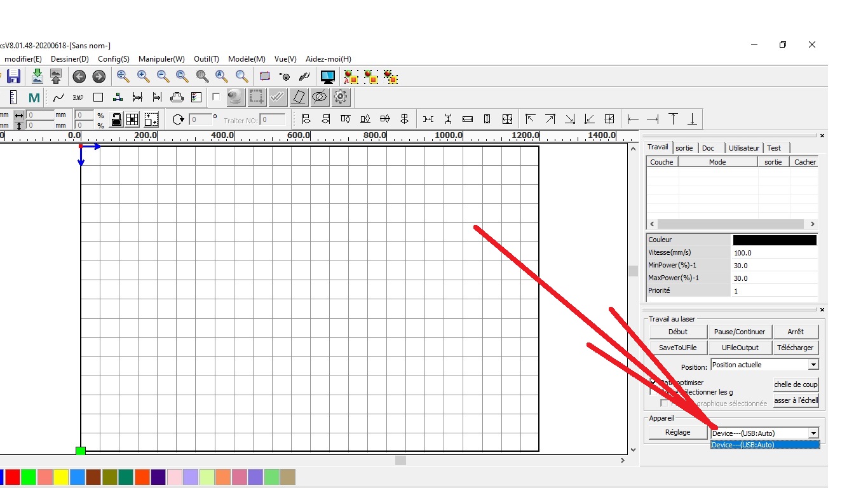Open the monitor preview icon
Screen dimensions: 868x488
327,77
